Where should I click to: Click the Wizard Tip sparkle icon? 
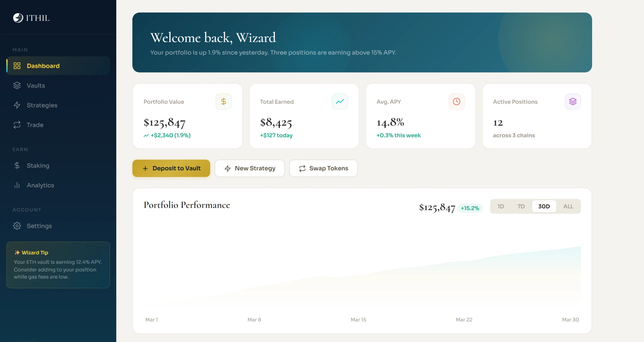tap(17, 252)
